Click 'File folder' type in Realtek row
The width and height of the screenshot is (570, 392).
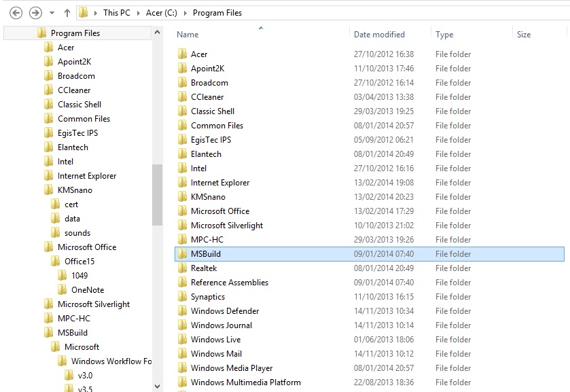click(x=453, y=268)
